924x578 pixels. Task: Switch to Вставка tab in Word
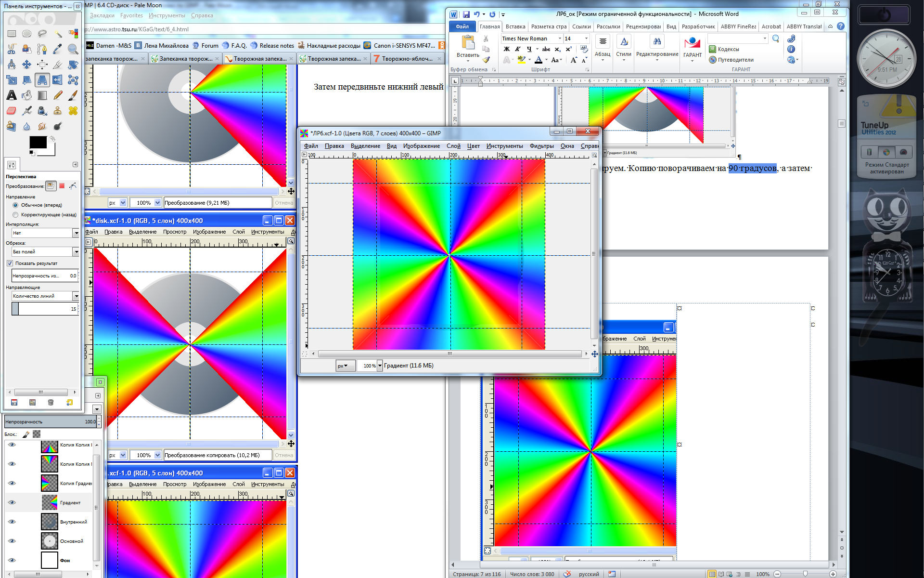[515, 26]
